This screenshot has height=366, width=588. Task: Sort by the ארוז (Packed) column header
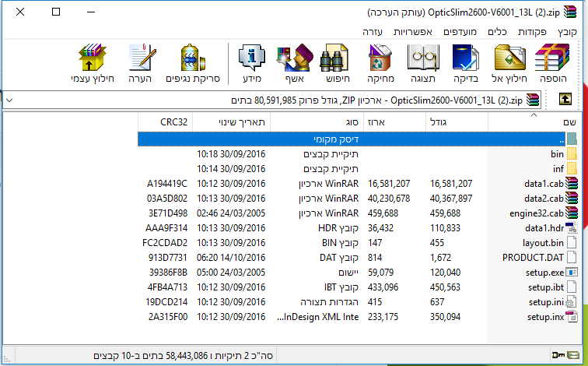pos(394,122)
